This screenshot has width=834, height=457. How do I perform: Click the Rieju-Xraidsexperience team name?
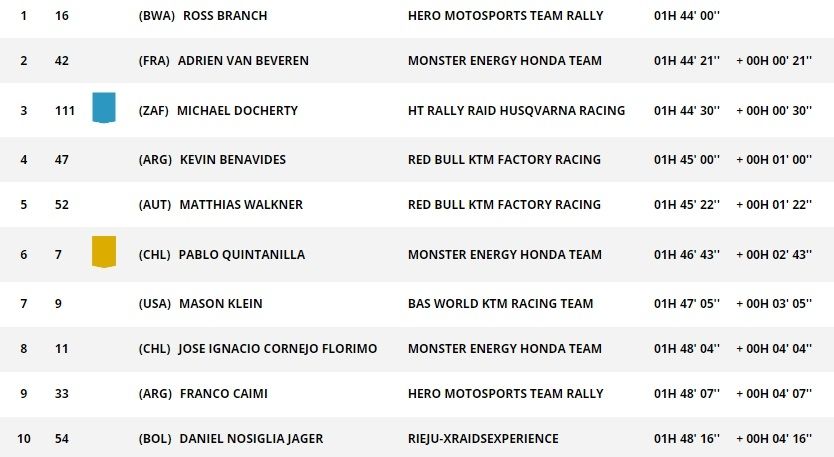tap(483, 439)
